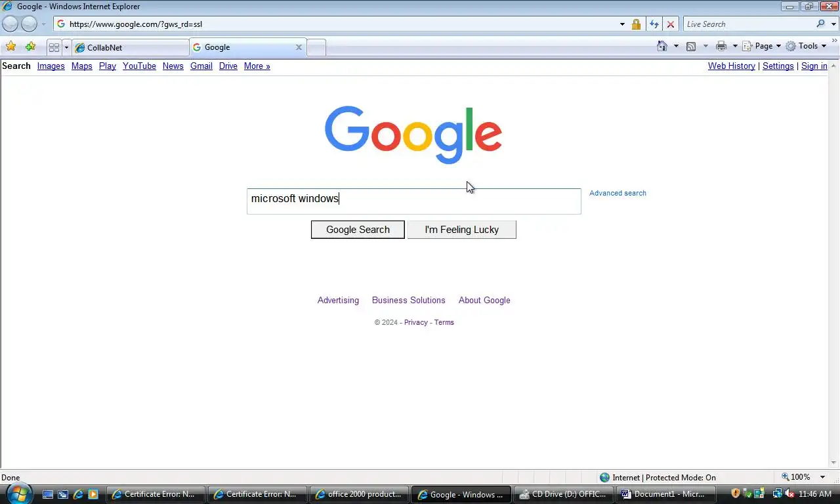Open the YouTube link
Screen dimensions: 840x504
[139, 66]
